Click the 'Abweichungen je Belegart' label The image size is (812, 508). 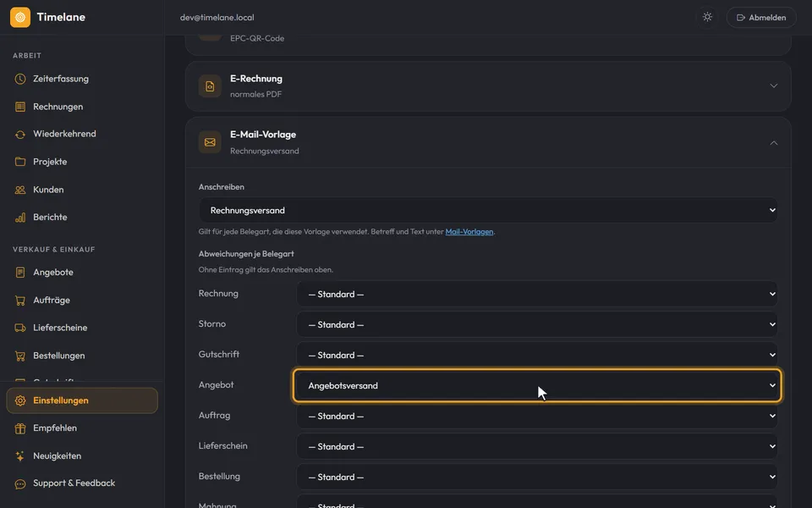tap(246, 254)
